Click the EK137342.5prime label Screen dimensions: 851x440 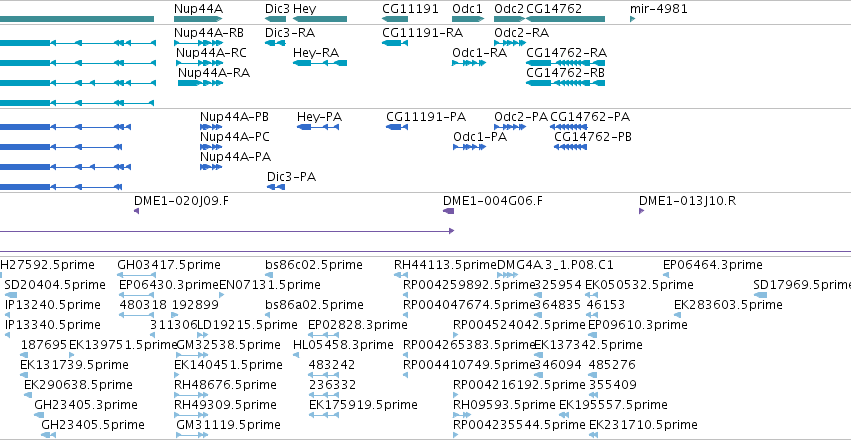pyautogui.click(x=588, y=345)
